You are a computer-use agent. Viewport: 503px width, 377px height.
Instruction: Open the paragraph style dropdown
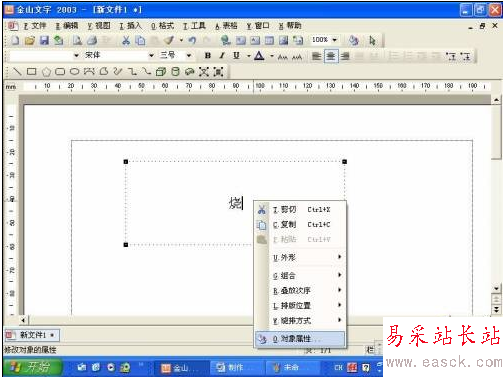pos(76,55)
